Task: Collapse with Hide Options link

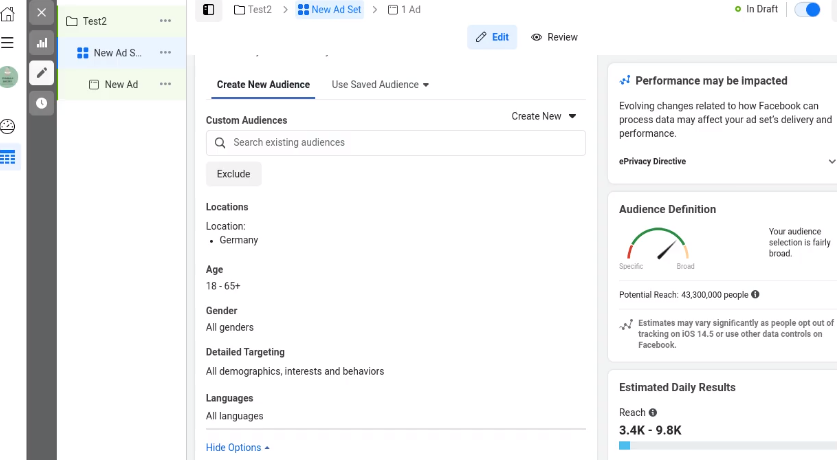Action: tap(238, 448)
